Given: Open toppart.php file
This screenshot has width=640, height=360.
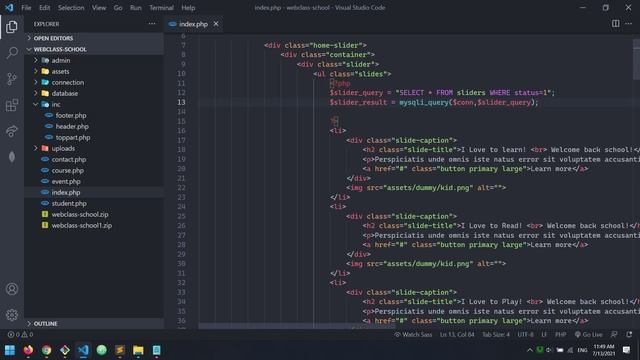Looking at the screenshot, I should tap(94, 137).
